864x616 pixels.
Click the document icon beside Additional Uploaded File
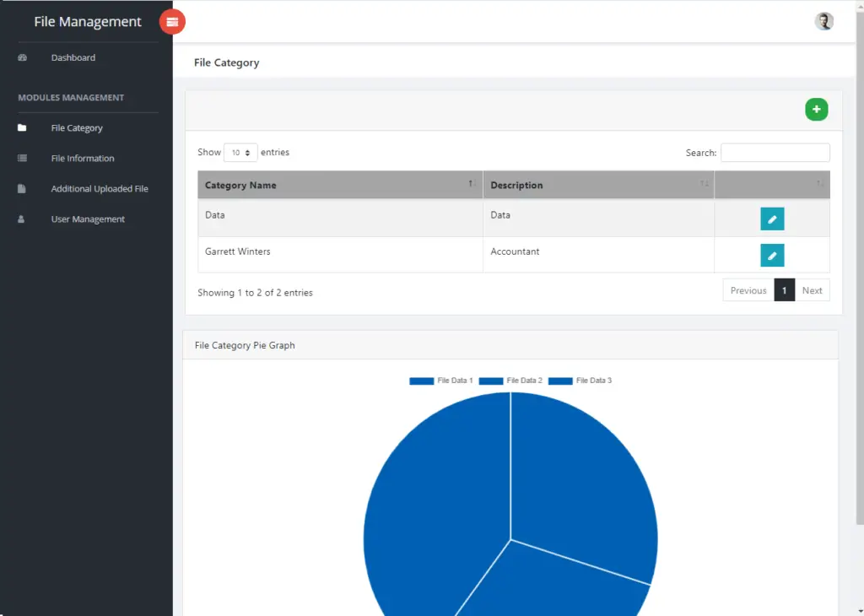coord(20,188)
